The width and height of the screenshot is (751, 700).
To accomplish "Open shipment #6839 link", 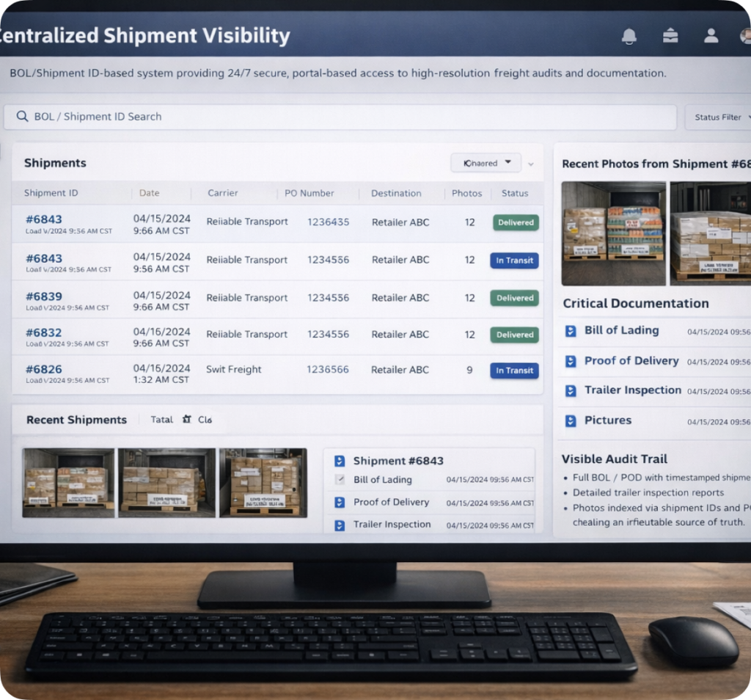I will click(x=44, y=296).
